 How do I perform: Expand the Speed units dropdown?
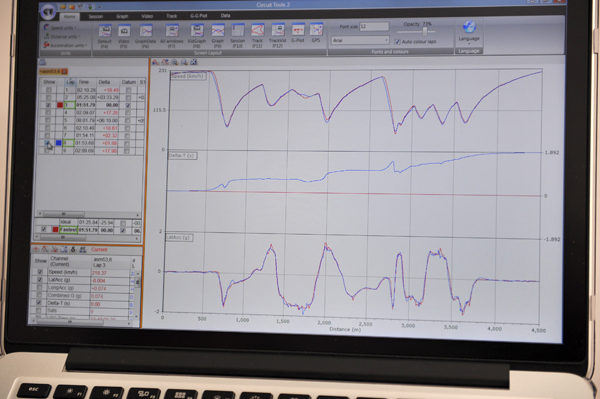60,28
